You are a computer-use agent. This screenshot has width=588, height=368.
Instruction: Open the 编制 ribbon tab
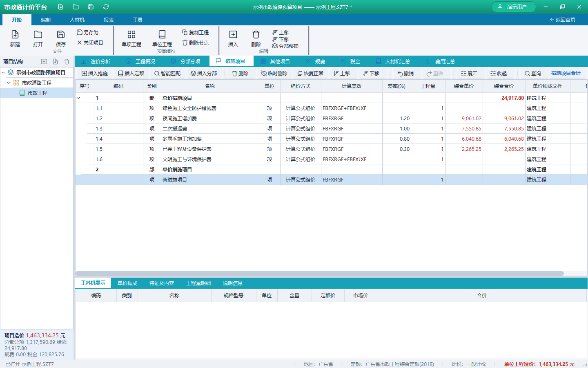point(46,20)
